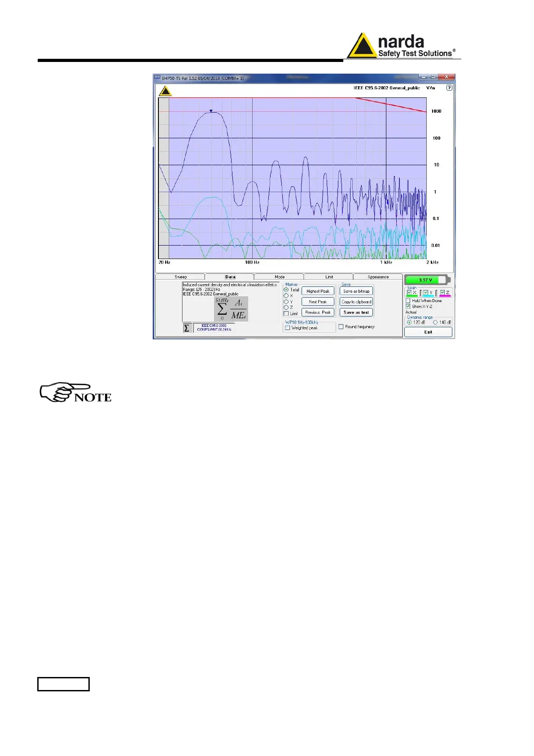The width and height of the screenshot is (534, 756).
Task: Enable the Hold When Done checkbox
Action: [408, 301]
